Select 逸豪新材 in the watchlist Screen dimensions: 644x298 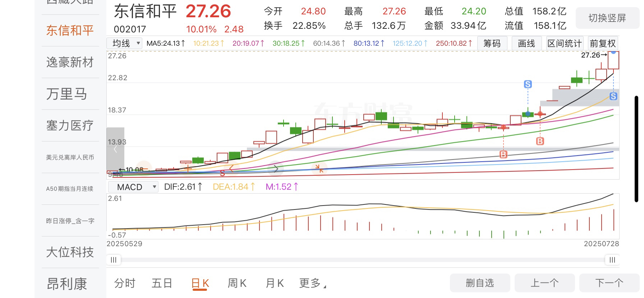tap(70, 62)
